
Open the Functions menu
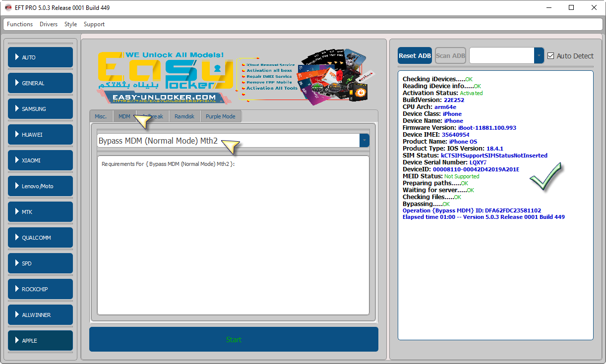pos(20,24)
